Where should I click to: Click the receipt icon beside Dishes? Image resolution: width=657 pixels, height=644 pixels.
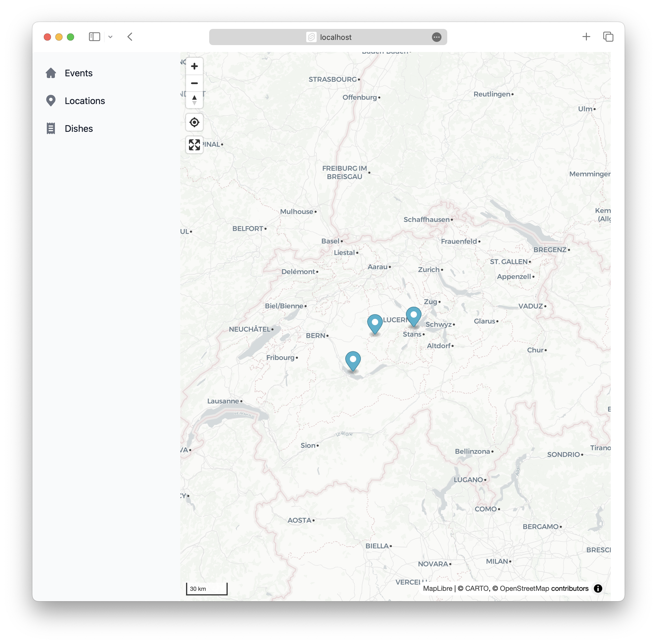(x=51, y=129)
